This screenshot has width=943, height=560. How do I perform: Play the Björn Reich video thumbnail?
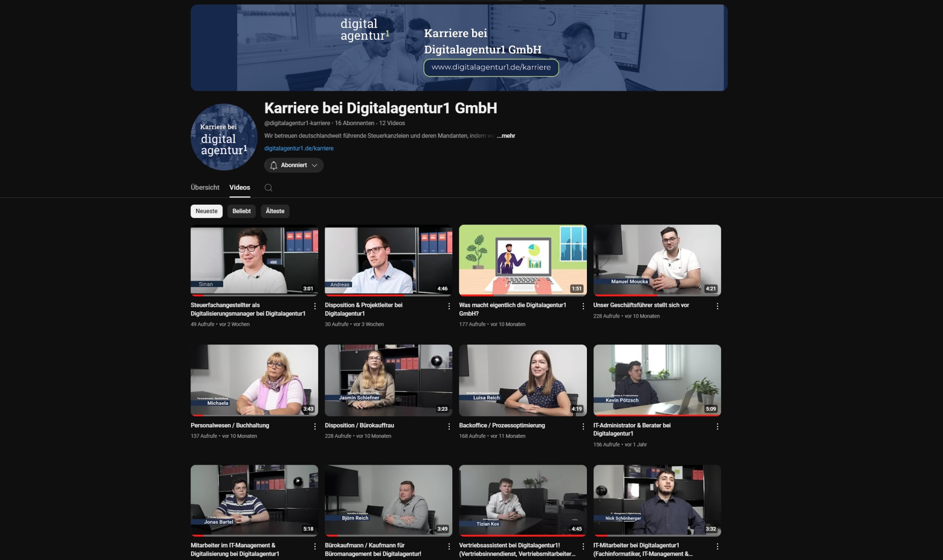pyautogui.click(x=388, y=501)
